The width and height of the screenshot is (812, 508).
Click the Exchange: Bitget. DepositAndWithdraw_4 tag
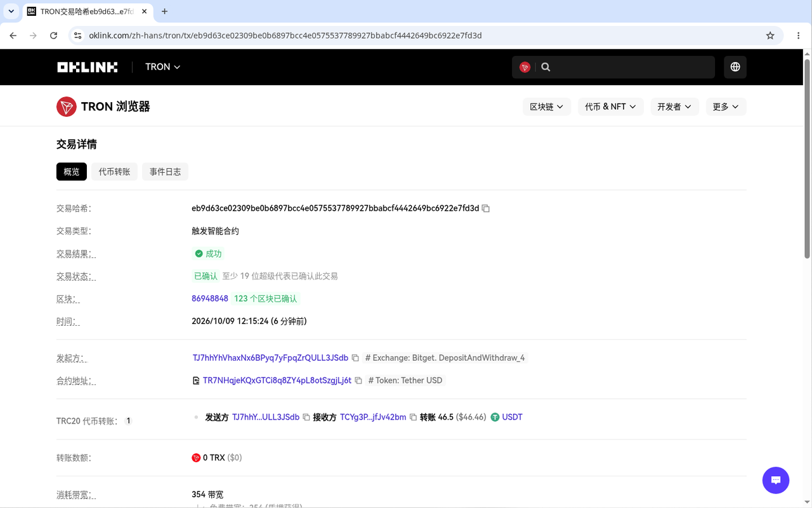point(445,358)
